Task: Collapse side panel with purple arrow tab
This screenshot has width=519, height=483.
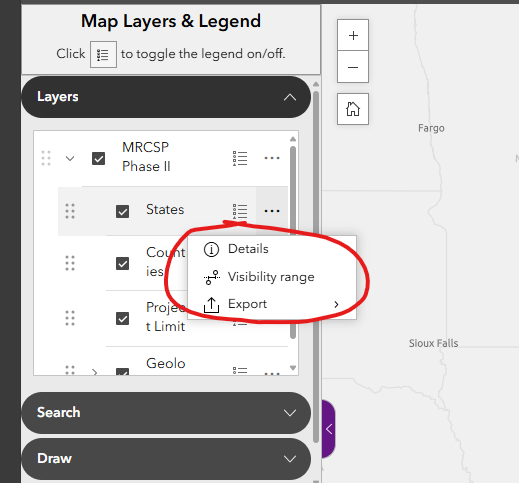Action: pos(329,429)
